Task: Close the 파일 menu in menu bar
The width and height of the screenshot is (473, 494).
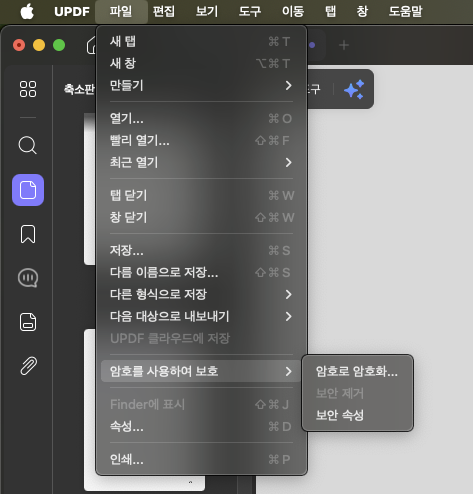Action: (121, 12)
